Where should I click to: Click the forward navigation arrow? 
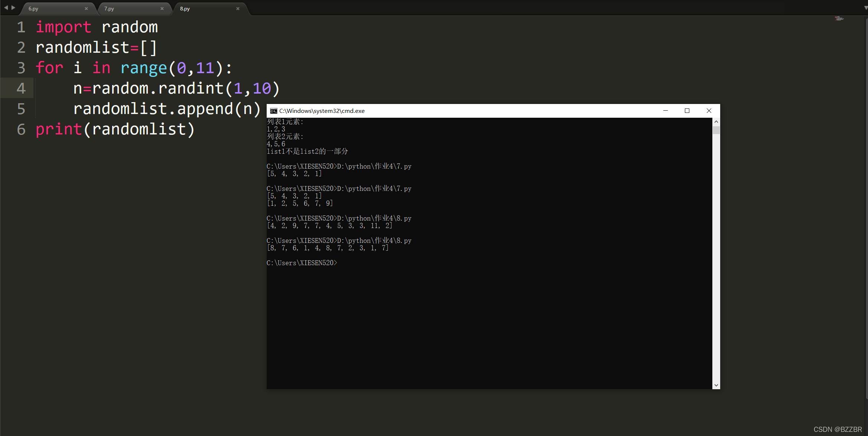click(x=13, y=7)
